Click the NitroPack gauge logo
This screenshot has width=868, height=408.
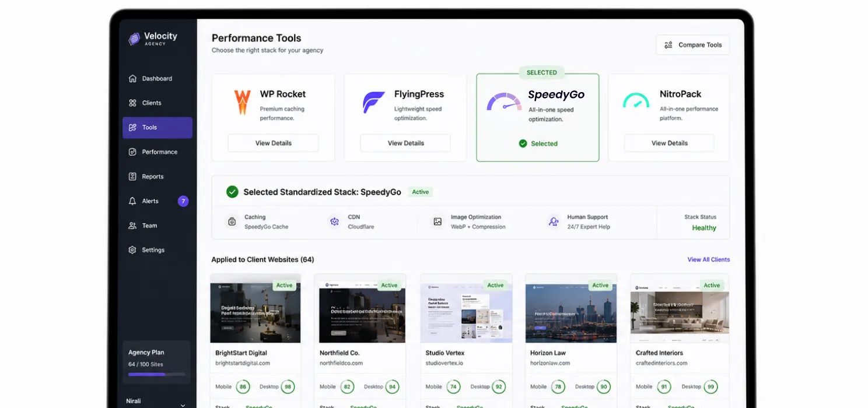pos(636,100)
